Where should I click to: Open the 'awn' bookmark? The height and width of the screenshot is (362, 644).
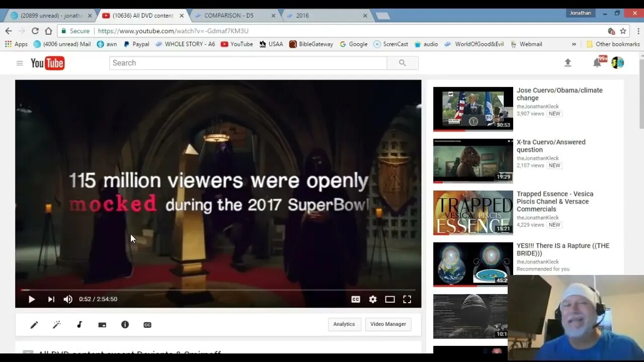click(x=107, y=44)
